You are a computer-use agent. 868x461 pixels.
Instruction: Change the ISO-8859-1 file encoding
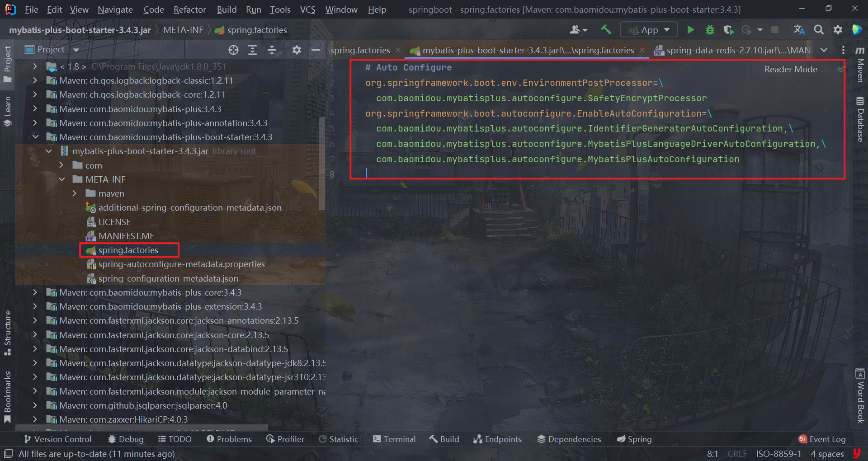(778, 453)
